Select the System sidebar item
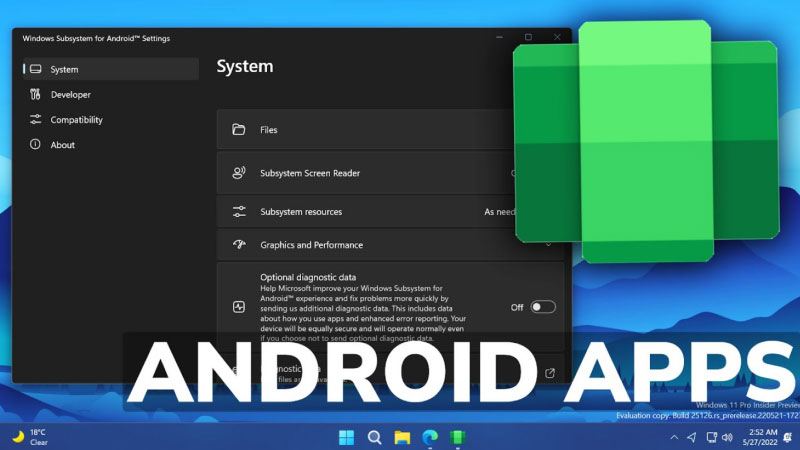The image size is (800, 450). tap(111, 69)
